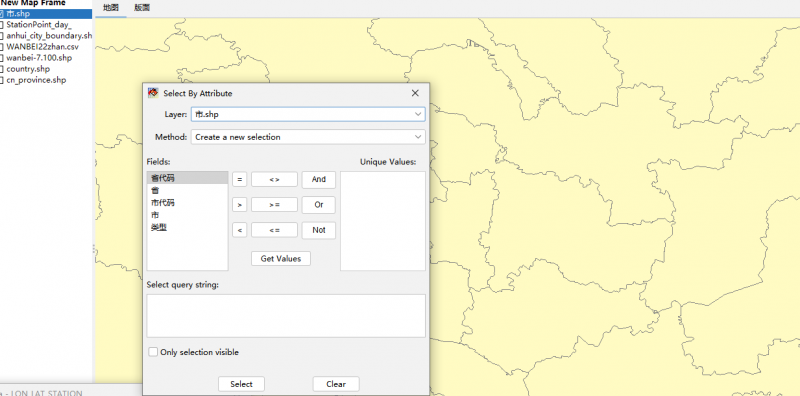Click the Clear button
The width and height of the screenshot is (800, 396).
pyautogui.click(x=336, y=384)
